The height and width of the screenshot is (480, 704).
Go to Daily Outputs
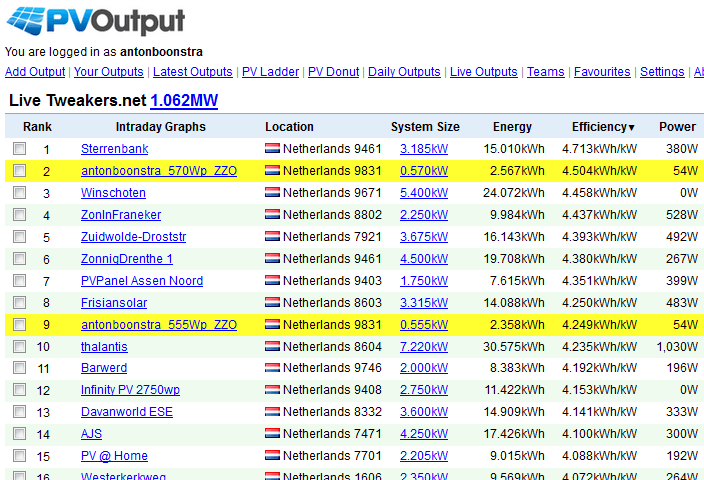[x=404, y=72]
